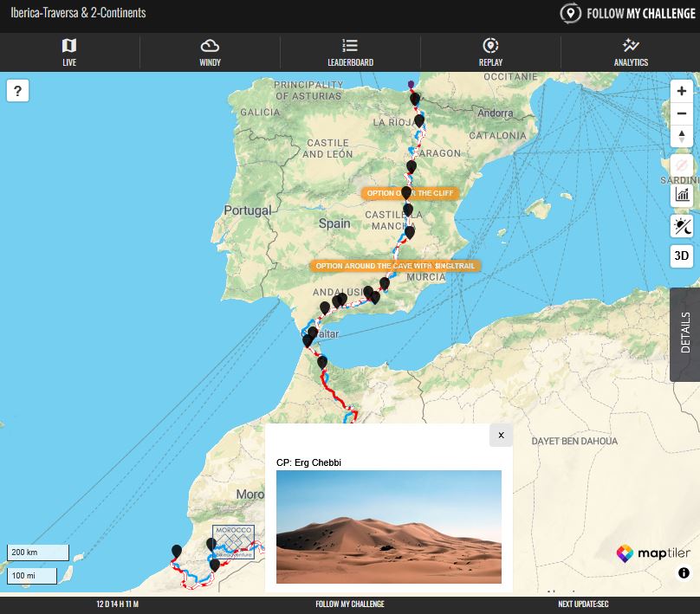Open the ANALYTICS tab

coord(631,52)
